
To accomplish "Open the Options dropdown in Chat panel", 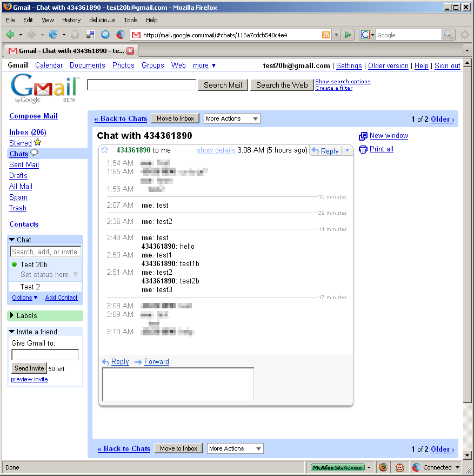I will (24, 298).
